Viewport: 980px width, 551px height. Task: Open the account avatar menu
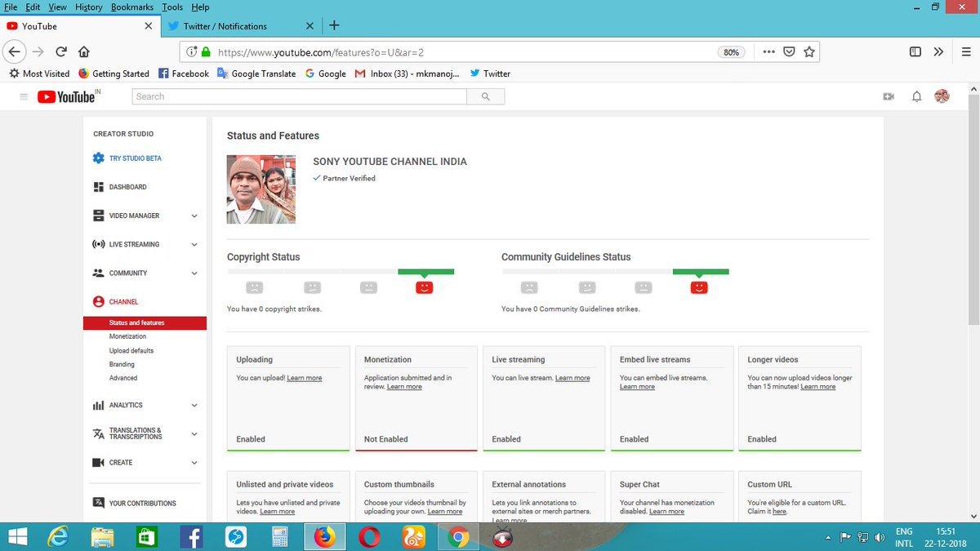pyautogui.click(x=942, y=96)
